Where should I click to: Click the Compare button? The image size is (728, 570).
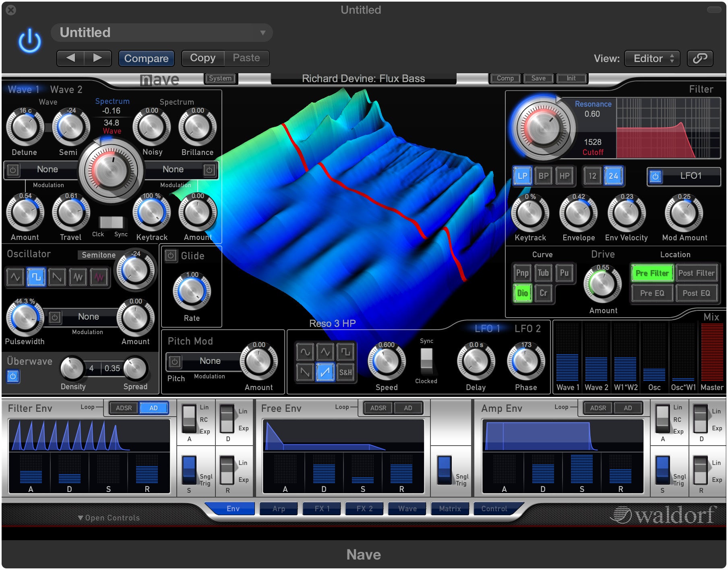pyautogui.click(x=146, y=58)
